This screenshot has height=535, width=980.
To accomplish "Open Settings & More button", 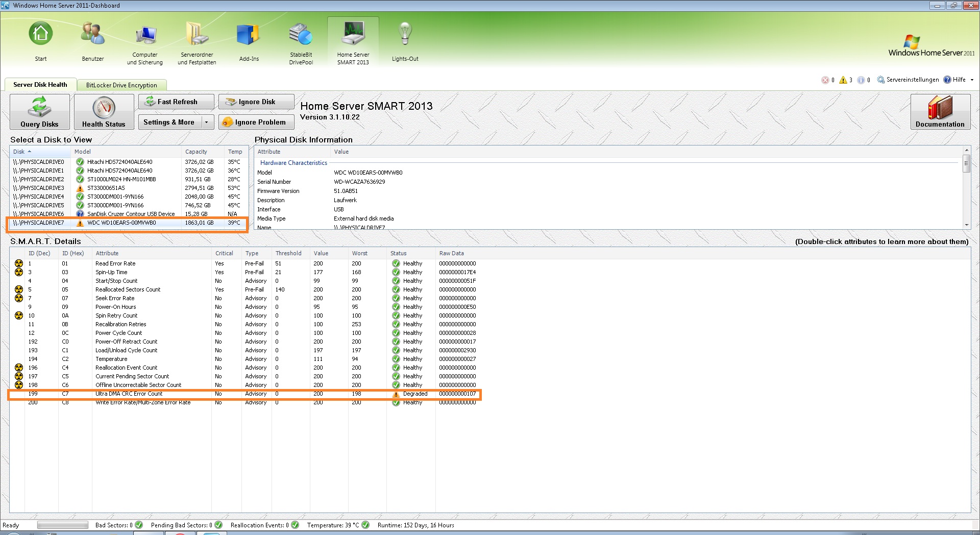I will 169,122.
